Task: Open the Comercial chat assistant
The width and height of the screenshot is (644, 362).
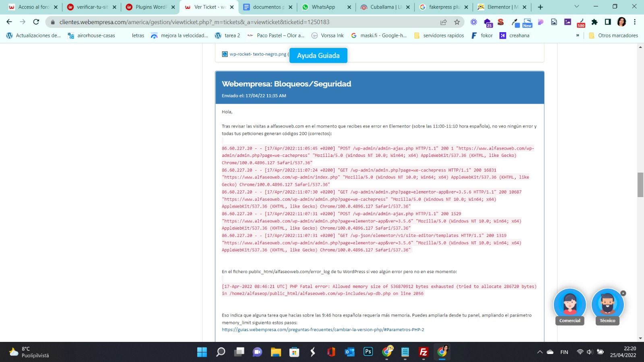Action: [x=570, y=306]
